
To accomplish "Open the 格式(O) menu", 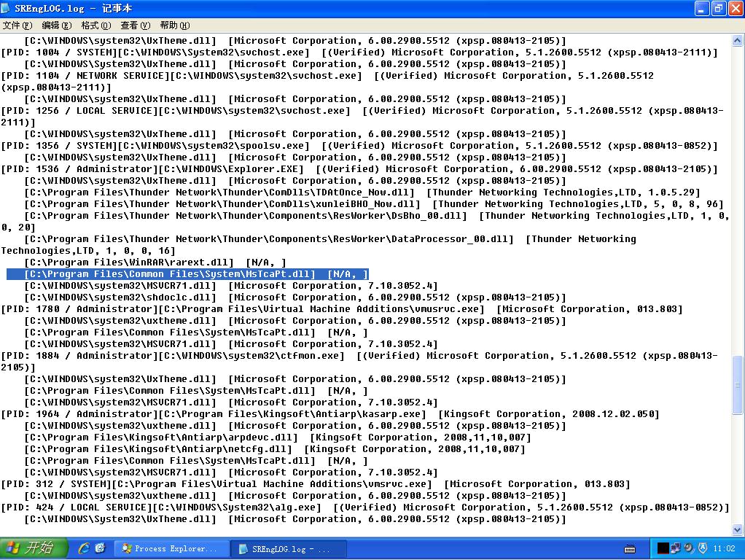I will coord(96,26).
